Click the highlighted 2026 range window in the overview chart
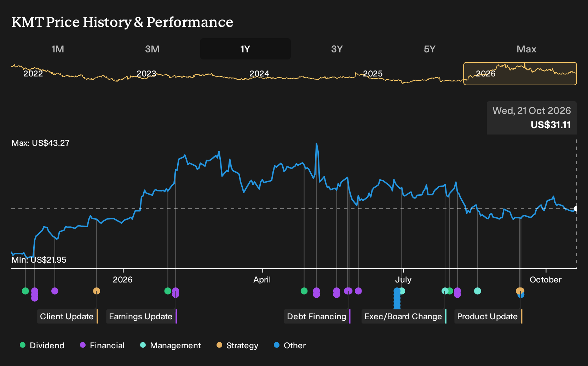The height and width of the screenshot is (366, 588). (520, 74)
